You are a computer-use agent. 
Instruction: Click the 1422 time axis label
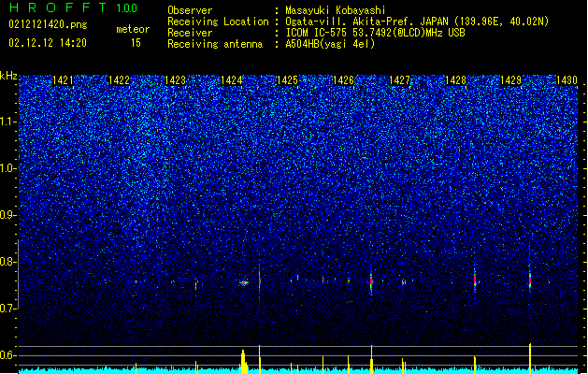pyautogui.click(x=119, y=80)
